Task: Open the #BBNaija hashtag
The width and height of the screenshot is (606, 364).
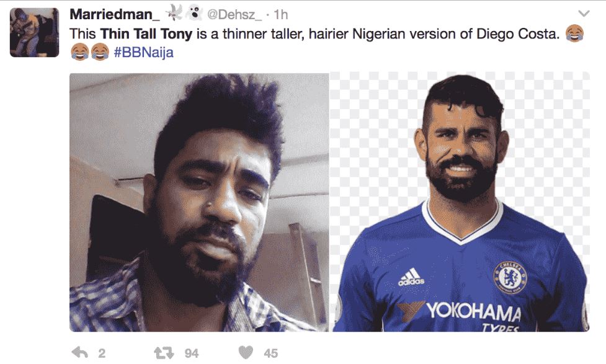Action: click(x=143, y=52)
